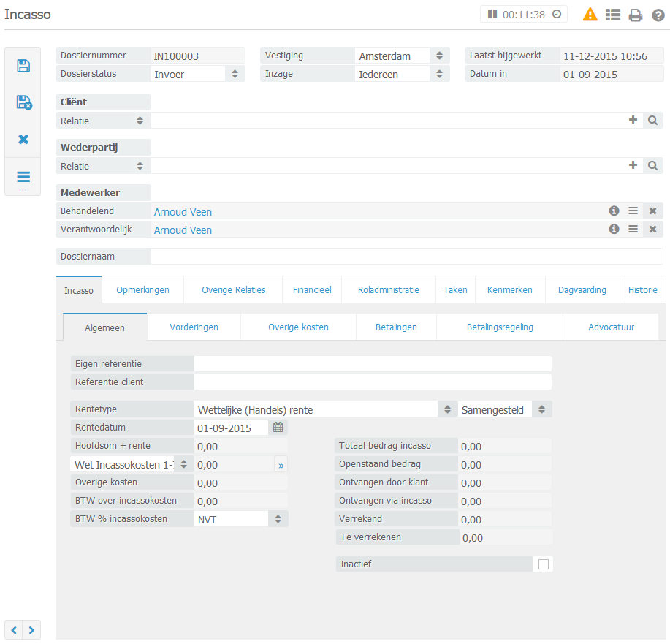The image size is (670, 644).
Task: Open the Wederpartij Relatie type dropdown
Action: (103, 166)
